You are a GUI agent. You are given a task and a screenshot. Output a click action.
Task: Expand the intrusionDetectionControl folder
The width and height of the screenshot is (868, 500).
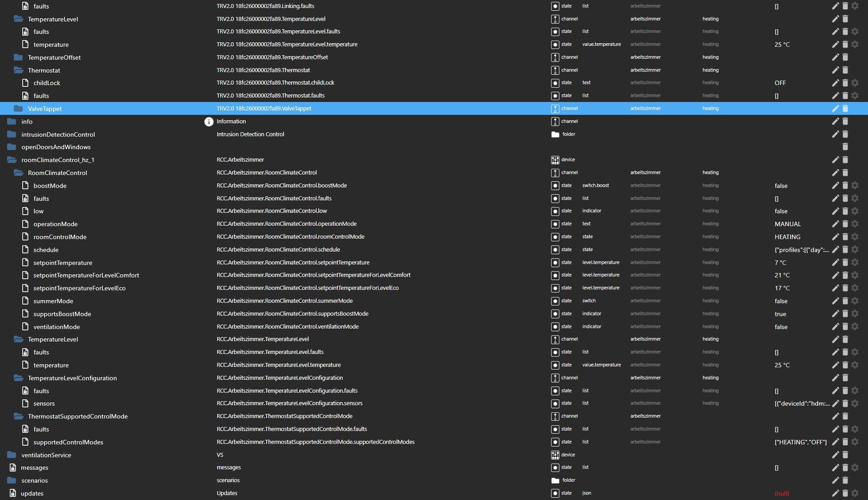[x=12, y=134]
